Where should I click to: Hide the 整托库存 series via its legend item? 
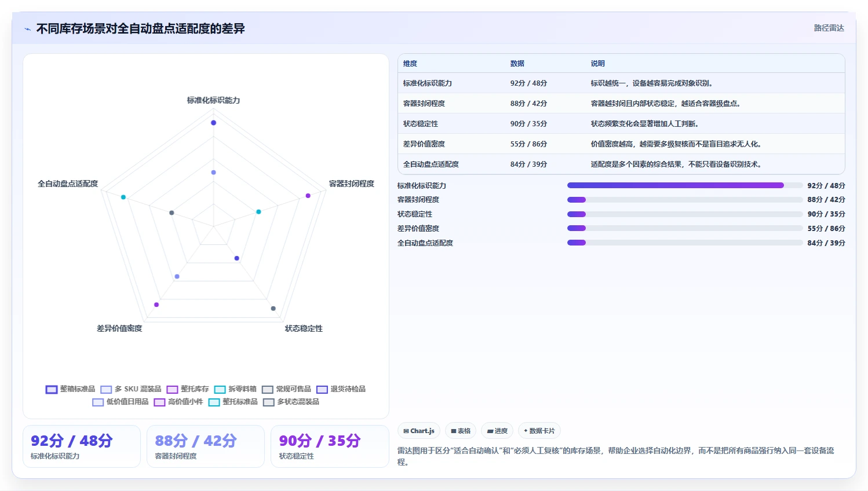click(188, 389)
